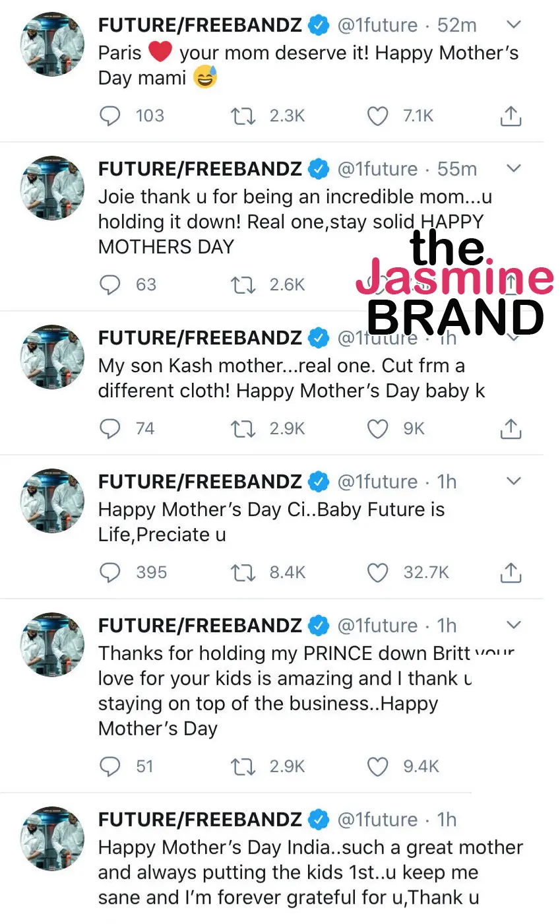Open dropdown arrow on the 55m tweet
This screenshot has width=560, height=924.
[x=513, y=168]
